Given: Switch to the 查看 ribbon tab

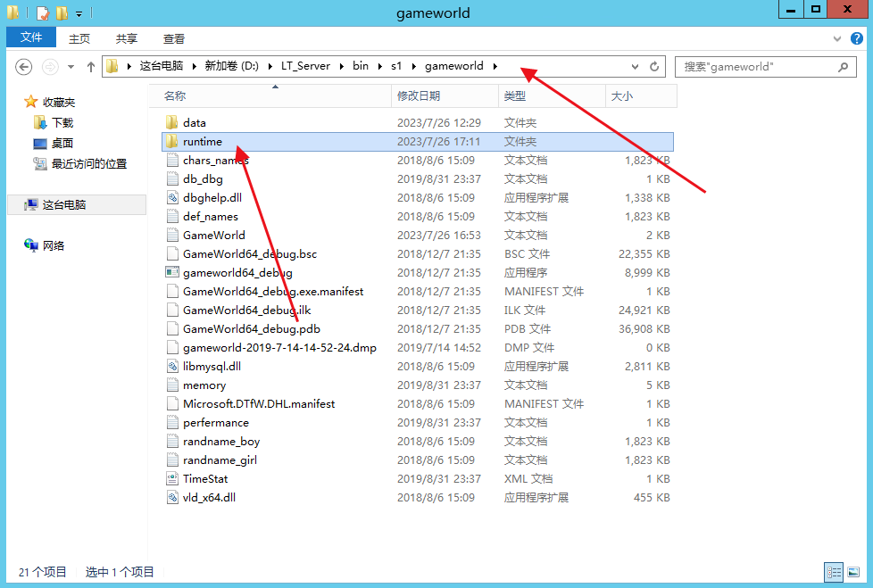Looking at the screenshot, I should [174, 38].
